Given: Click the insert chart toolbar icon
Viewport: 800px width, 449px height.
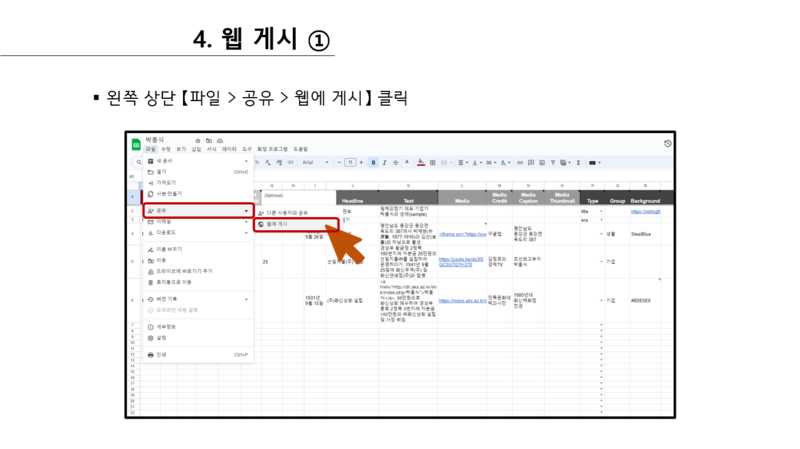Looking at the screenshot, I should coord(542,163).
